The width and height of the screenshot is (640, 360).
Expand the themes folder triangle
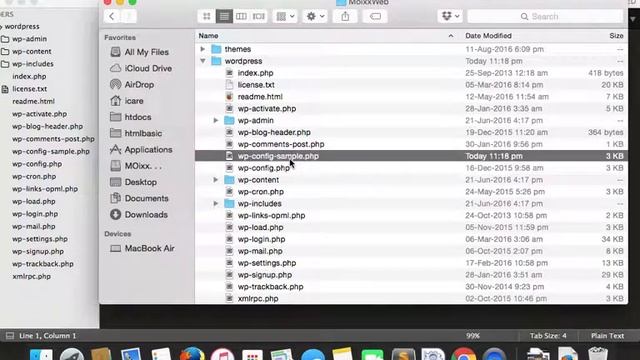tap(202, 49)
